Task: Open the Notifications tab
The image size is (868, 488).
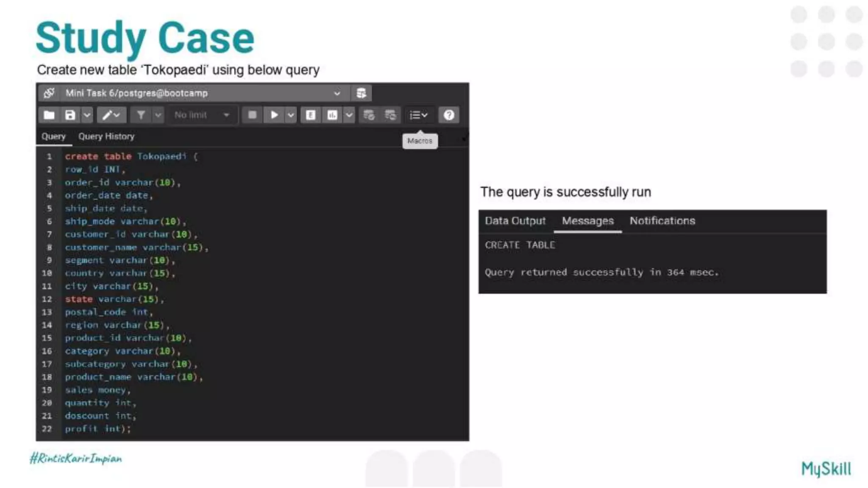Action: 662,221
